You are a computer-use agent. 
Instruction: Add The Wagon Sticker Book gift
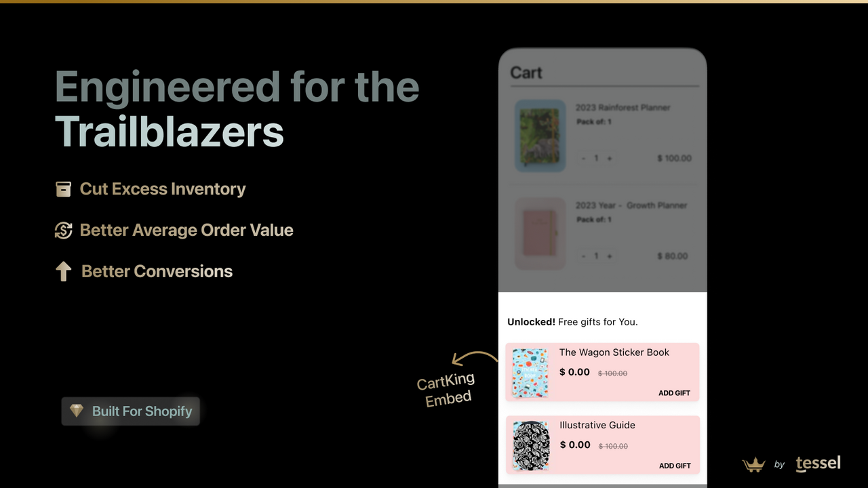coord(674,393)
